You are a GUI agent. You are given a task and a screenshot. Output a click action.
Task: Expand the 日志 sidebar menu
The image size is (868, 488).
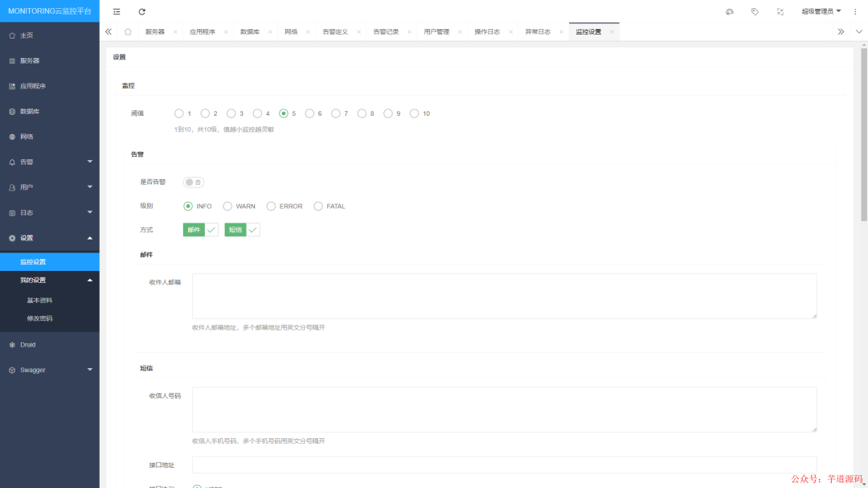pos(50,213)
